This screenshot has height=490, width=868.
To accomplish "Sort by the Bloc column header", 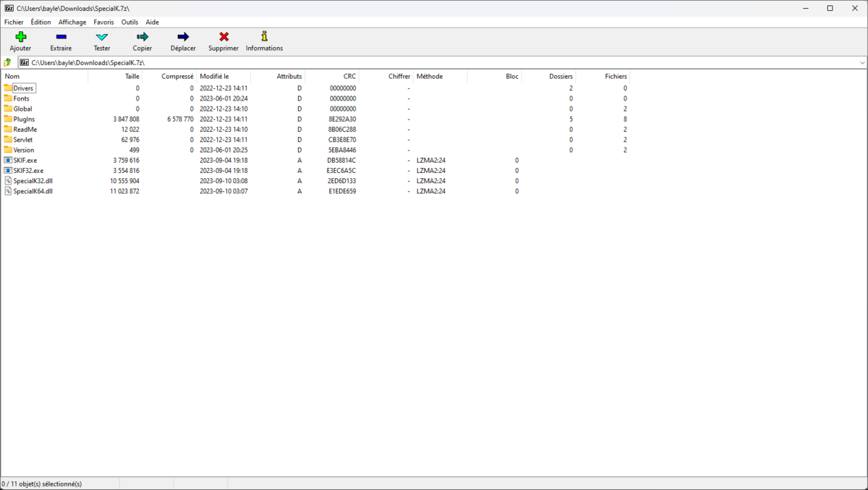I will pyautogui.click(x=495, y=76).
